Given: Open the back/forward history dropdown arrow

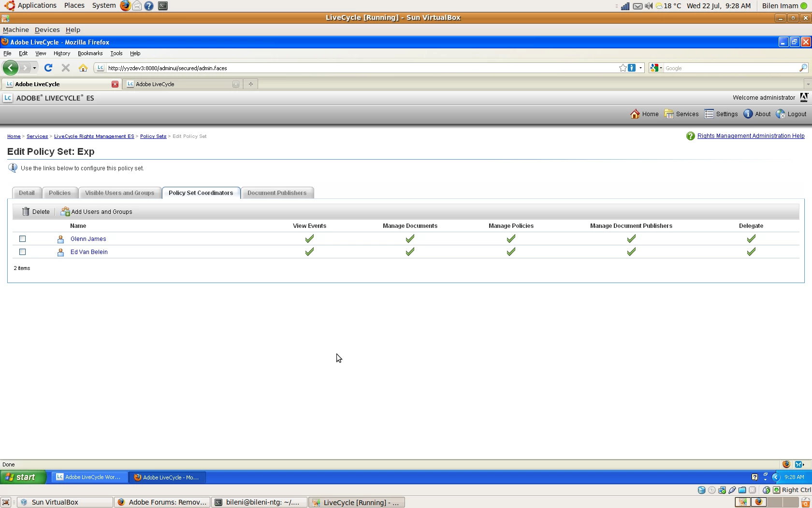Looking at the screenshot, I should pos(34,68).
